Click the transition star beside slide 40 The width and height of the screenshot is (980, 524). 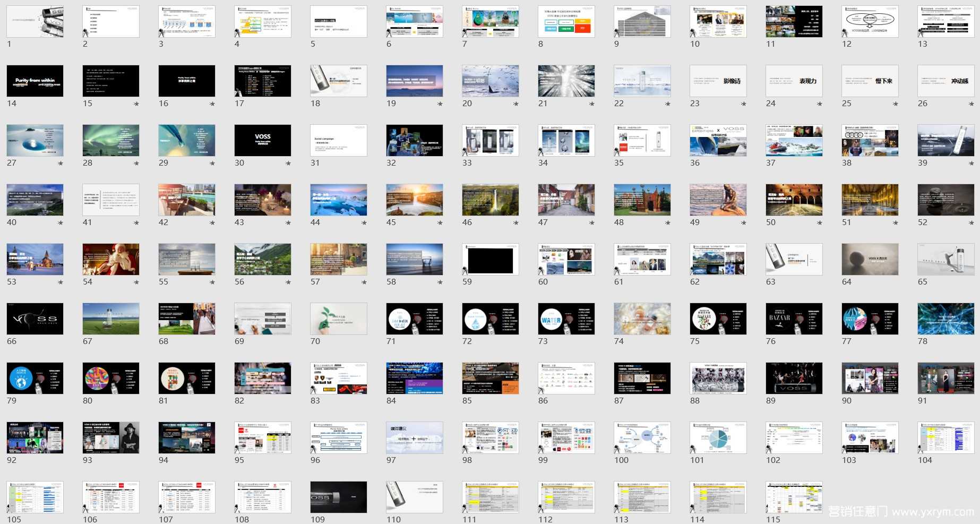coord(61,223)
